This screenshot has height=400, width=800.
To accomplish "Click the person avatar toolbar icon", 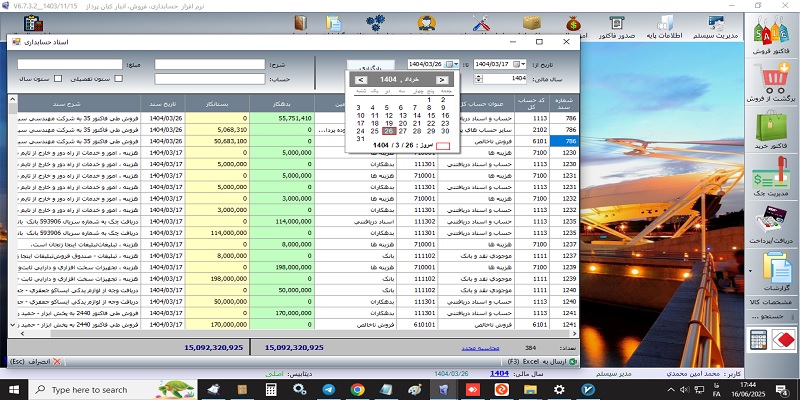I will (x=427, y=24).
